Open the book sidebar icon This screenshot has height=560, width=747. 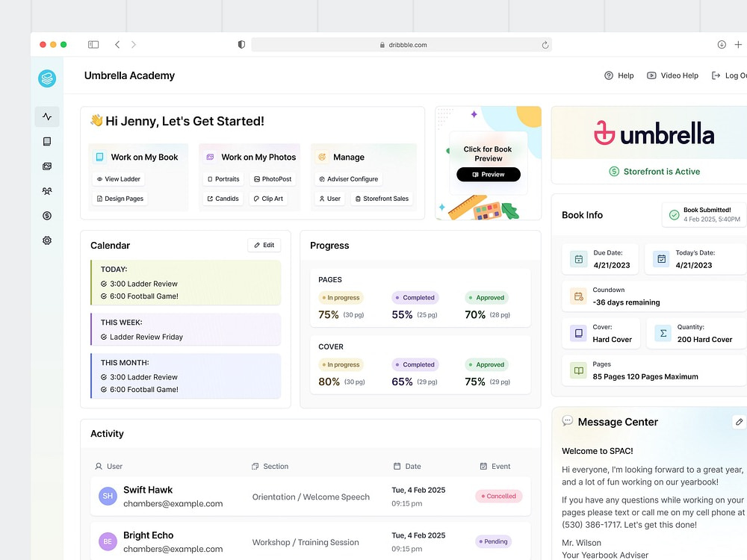[46, 141]
